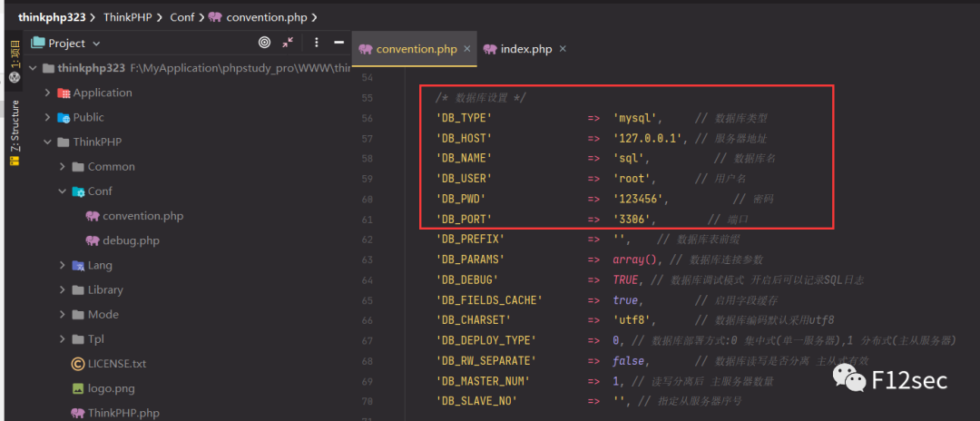This screenshot has height=421, width=980.
Task: Click the locate-in-project target icon
Action: [265, 43]
